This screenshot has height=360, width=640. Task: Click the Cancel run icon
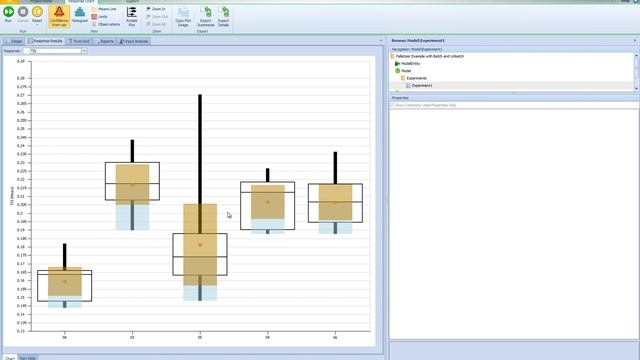click(x=23, y=12)
